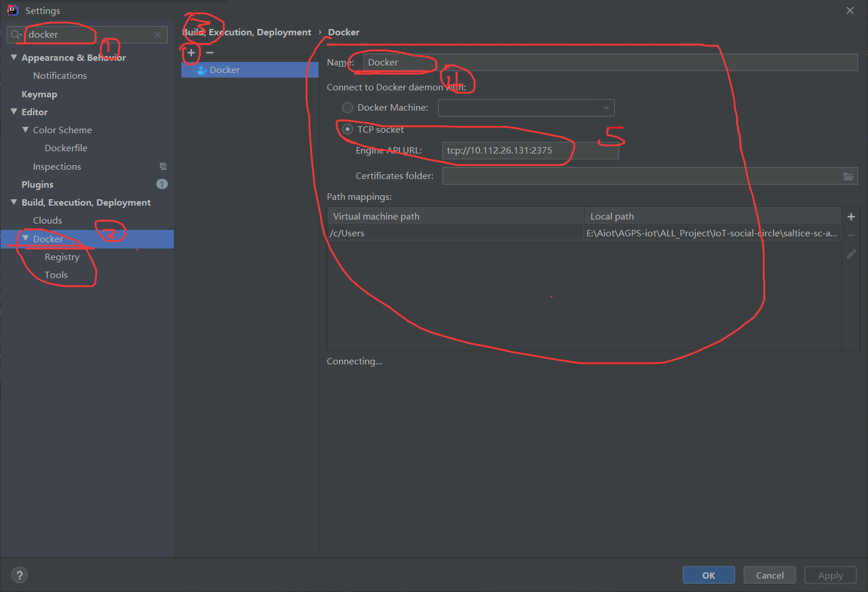Collapse Appearance & Behavior section
Screen dimensions: 868x592
pos(14,57)
